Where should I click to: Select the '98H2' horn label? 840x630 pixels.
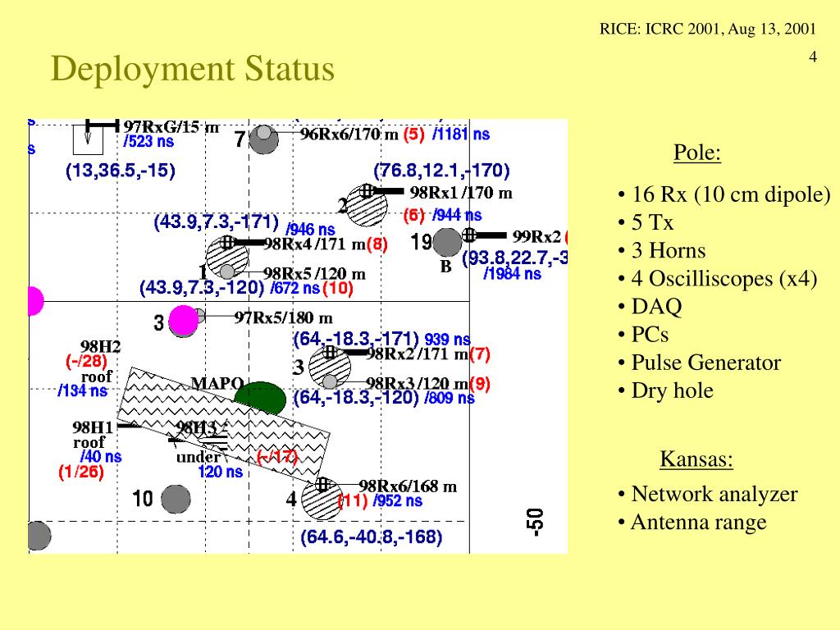click(x=101, y=347)
